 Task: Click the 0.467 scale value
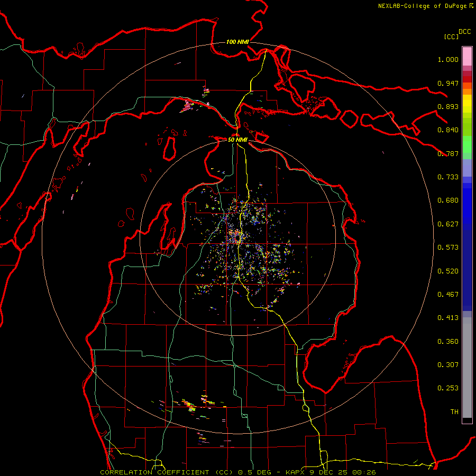(x=448, y=295)
